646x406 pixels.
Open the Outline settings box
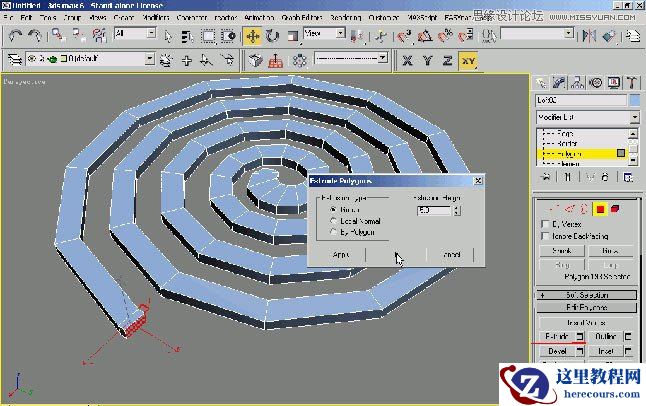pyautogui.click(x=628, y=337)
